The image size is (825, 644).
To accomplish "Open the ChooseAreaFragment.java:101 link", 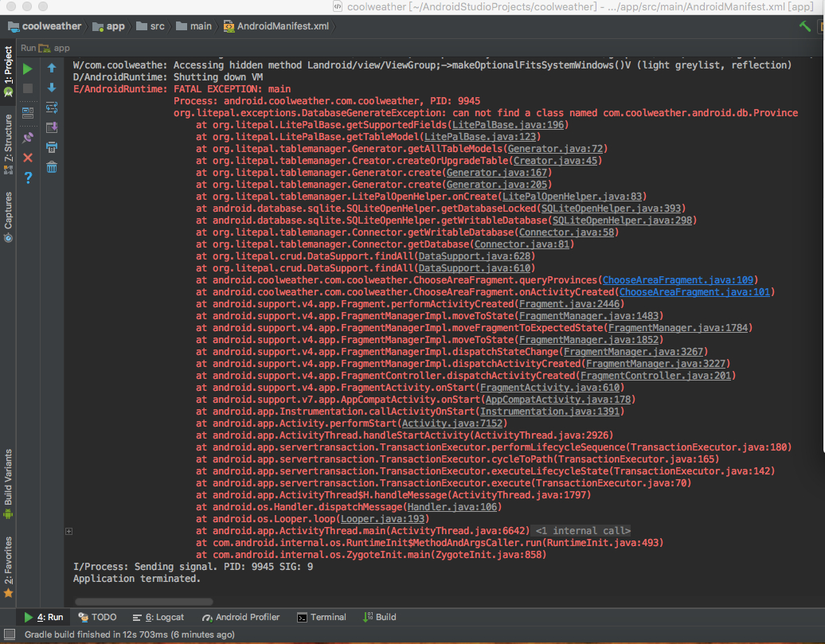I will [694, 292].
